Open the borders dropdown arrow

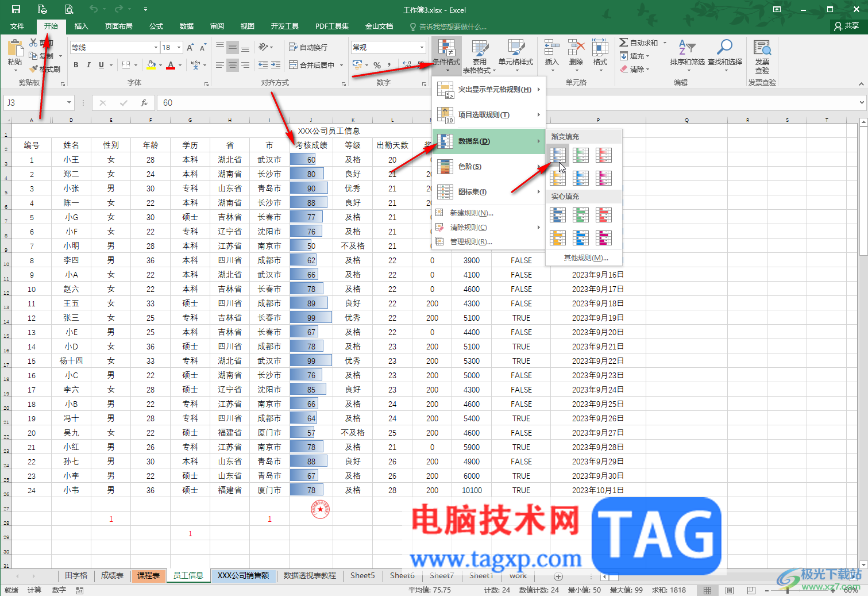pyautogui.click(x=136, y=65)
